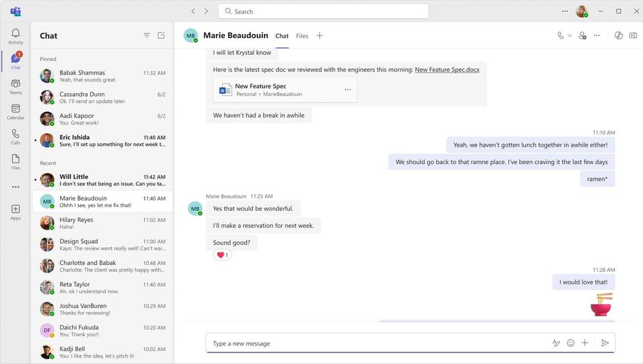Viewport: 643px width, 364px height.
Task: Go back using the back arrow
Action: (193, 12)
